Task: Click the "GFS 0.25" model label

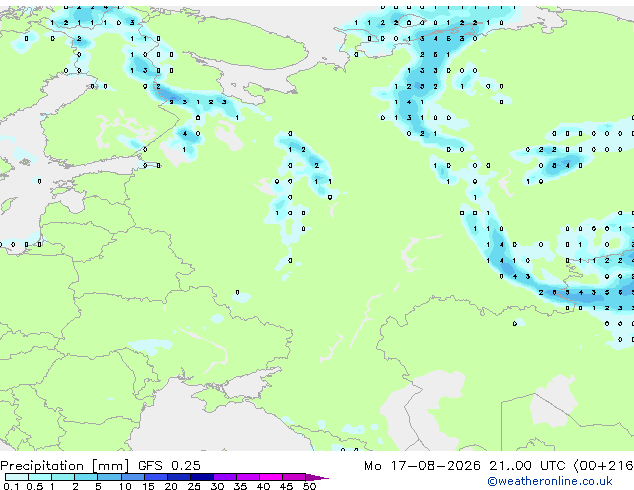Action: pyautogui.click(x=169, y=466)
